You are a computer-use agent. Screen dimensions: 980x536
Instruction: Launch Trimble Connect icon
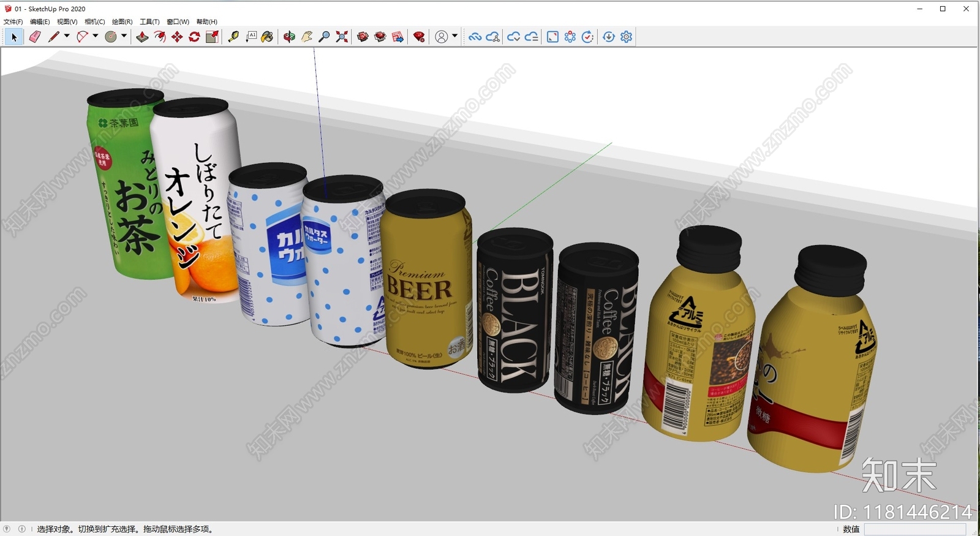coord(475,37)
